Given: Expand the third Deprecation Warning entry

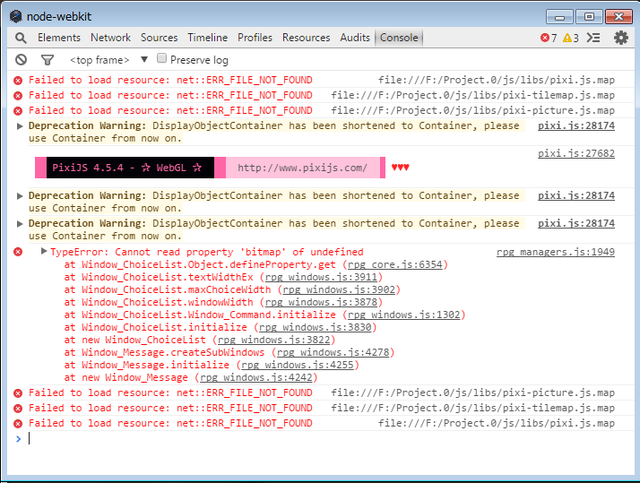Looking at the screenshot, I should (19, 224).
